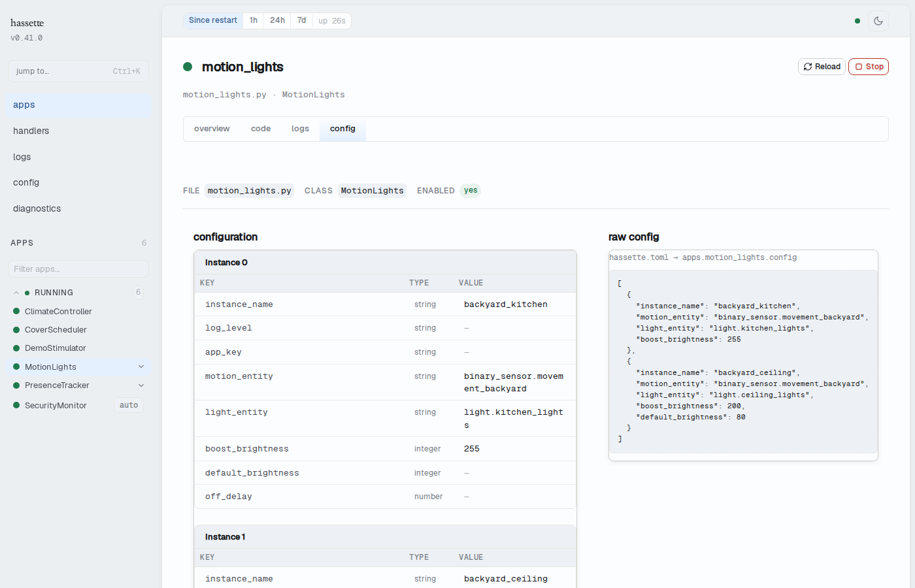Click the green status dot beside motion_lights title

coord(188,67)
